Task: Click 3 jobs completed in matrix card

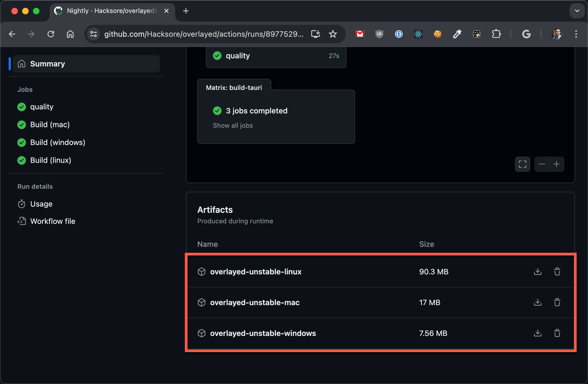Action: pos(256,111)
